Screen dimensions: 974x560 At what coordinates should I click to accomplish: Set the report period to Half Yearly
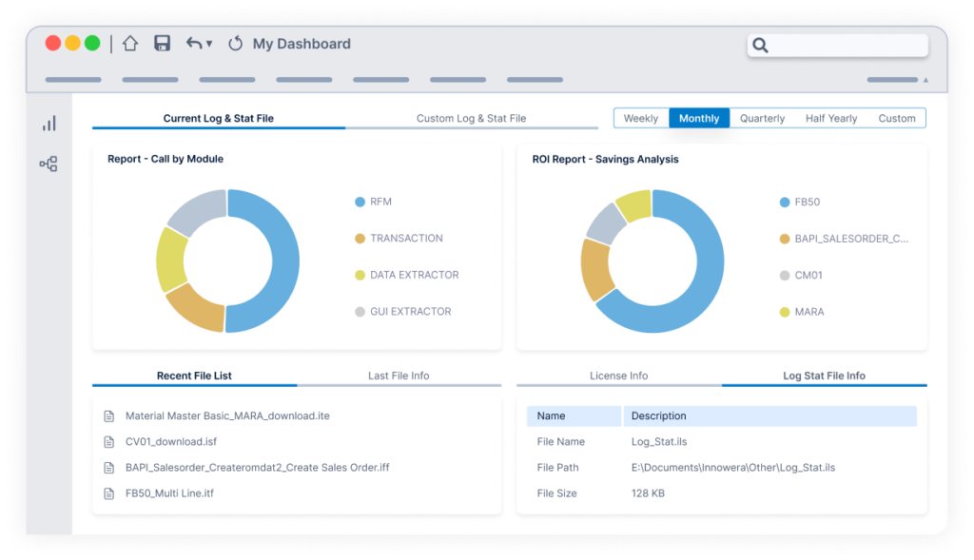click(831, 118)
